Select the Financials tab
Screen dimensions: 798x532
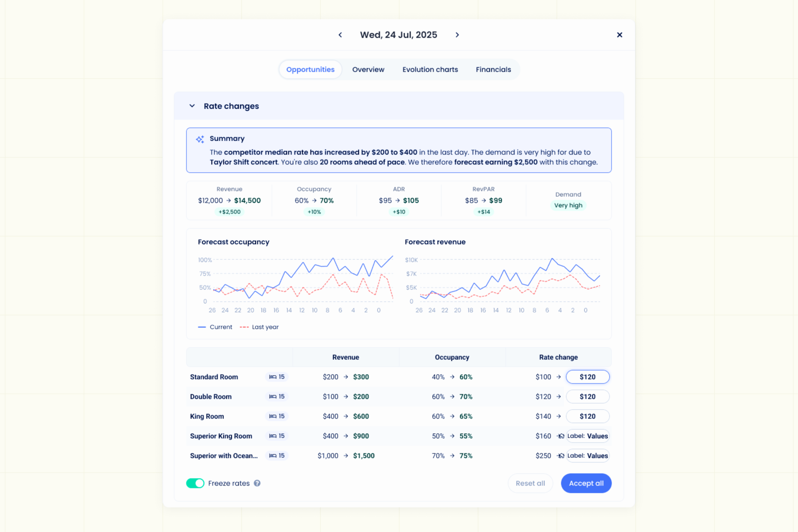coord(493,69)
